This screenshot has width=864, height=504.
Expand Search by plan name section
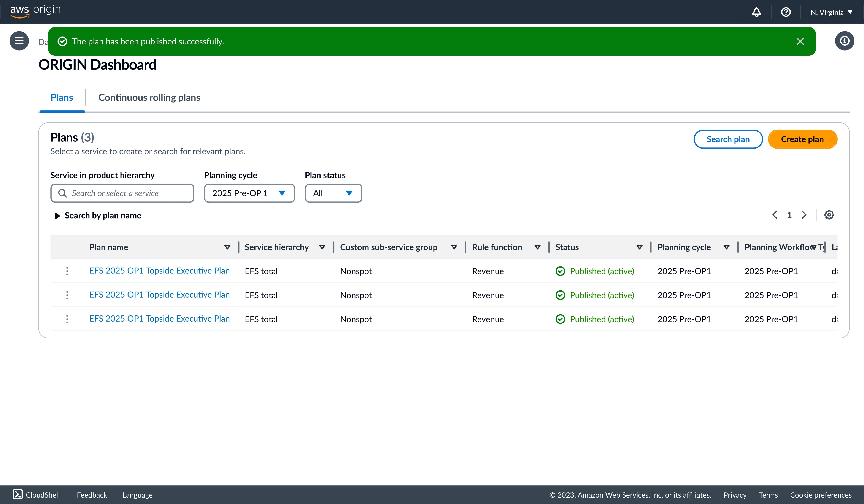pyautogui.click(x=98, y=216)
